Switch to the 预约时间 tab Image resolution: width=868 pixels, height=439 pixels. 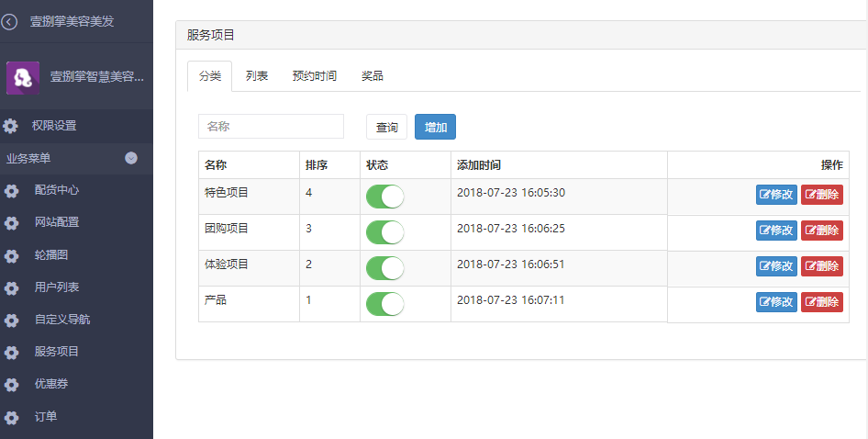coord(315,76)
